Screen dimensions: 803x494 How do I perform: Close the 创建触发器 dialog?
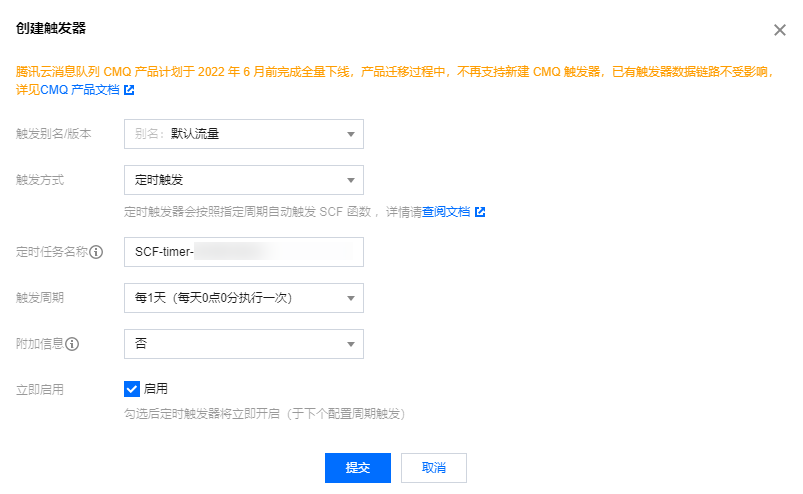coord(779,30)
